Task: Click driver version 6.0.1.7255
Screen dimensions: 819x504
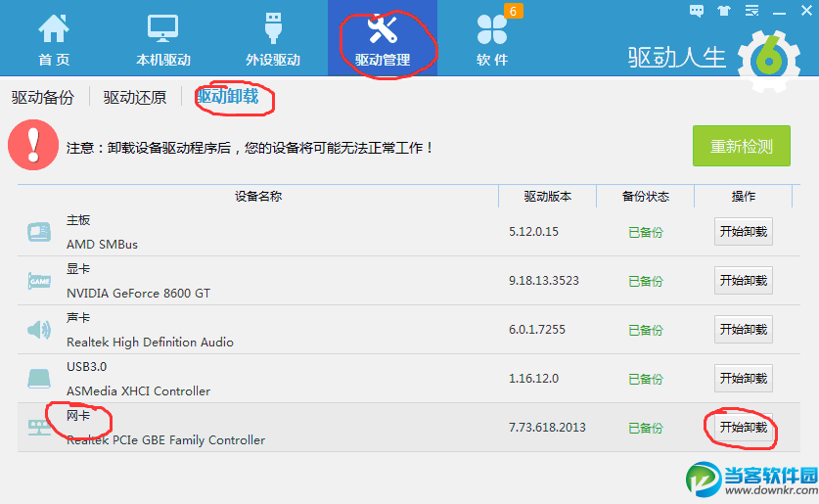Action: coord(537,330)
